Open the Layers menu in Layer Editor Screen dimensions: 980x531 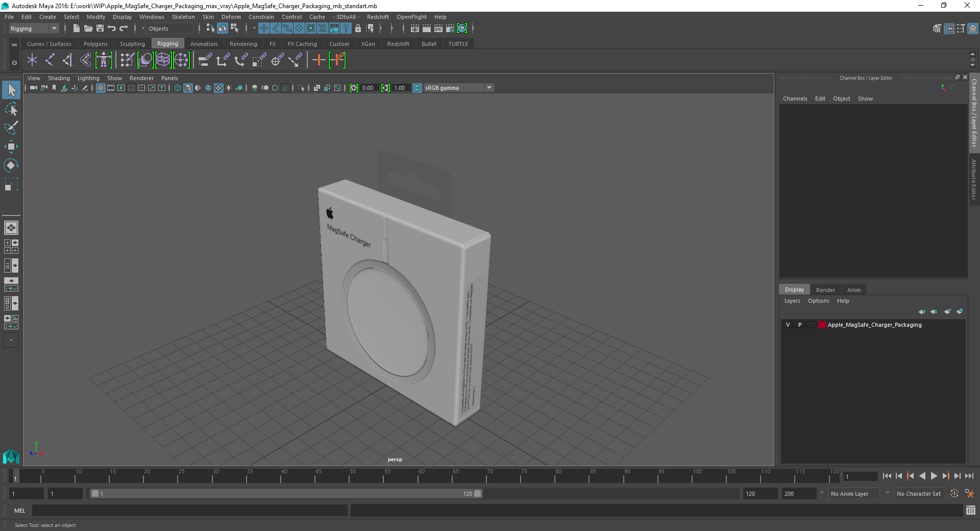(x=792, y=301)
